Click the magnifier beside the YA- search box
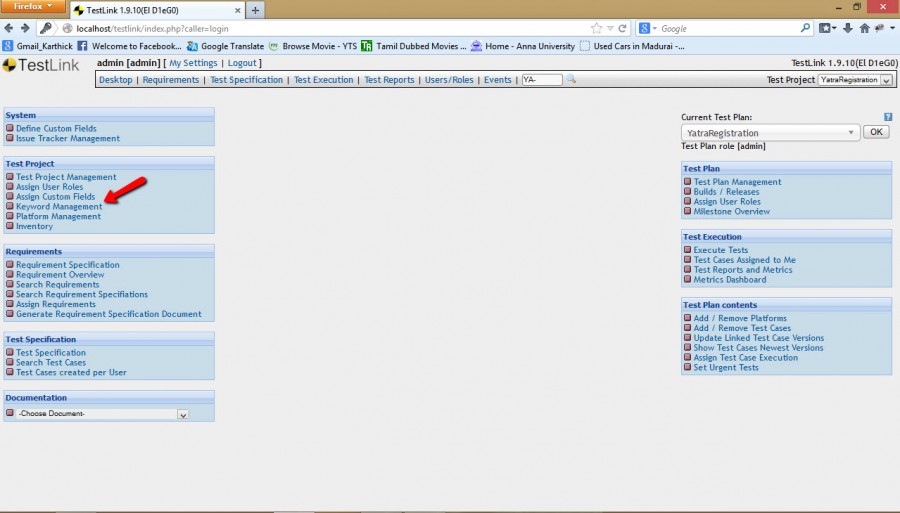 (571, 79)
